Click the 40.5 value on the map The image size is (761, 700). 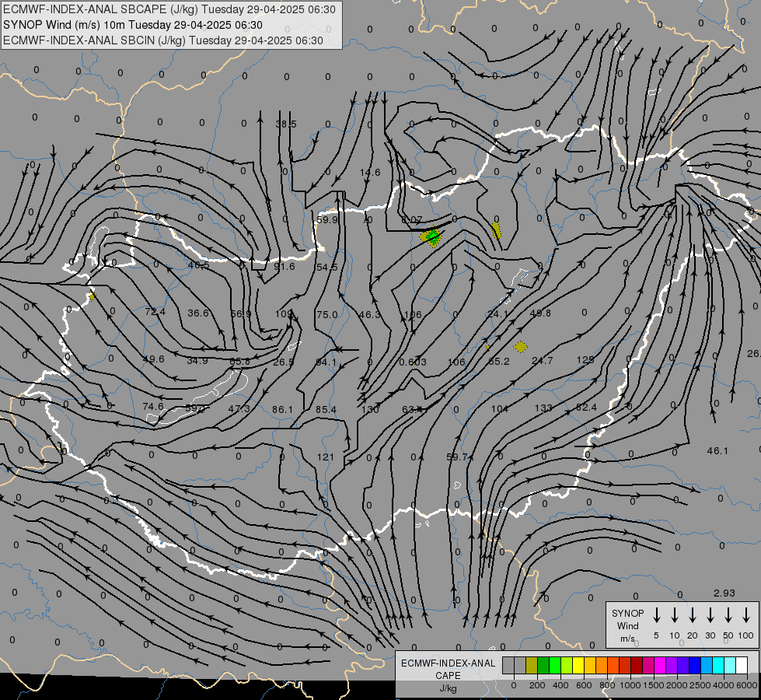click(x=198, y=264)
